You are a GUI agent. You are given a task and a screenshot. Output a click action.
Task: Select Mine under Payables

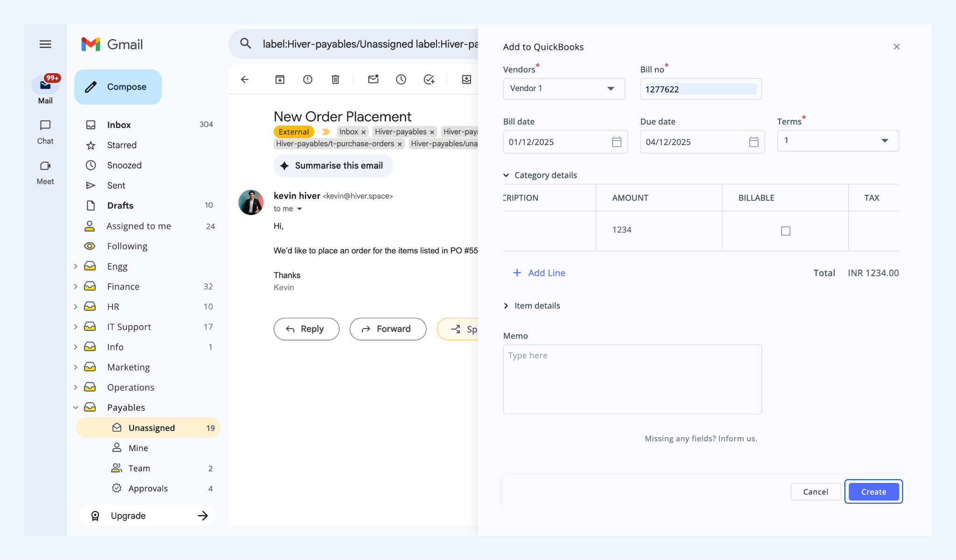pyautogui.click(x=148, y=448)
